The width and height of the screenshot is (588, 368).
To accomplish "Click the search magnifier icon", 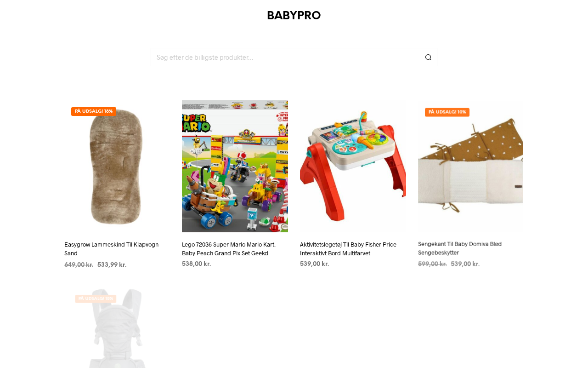I will [x=428, y=57].
